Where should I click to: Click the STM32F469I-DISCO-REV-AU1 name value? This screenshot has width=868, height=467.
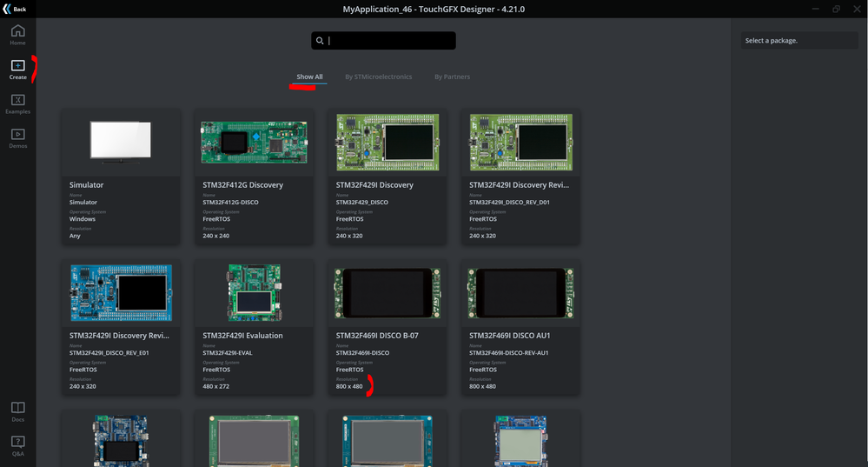(x=509, y=353)
